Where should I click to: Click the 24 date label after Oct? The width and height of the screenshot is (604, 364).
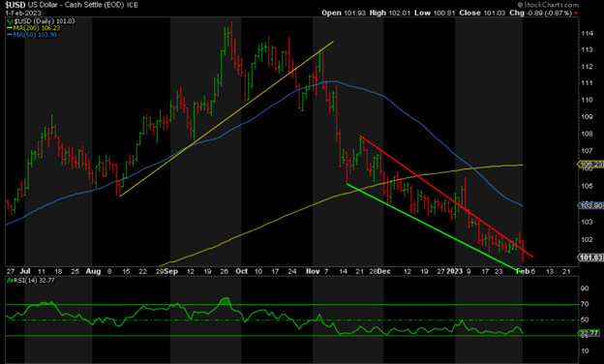pos(292,272)
